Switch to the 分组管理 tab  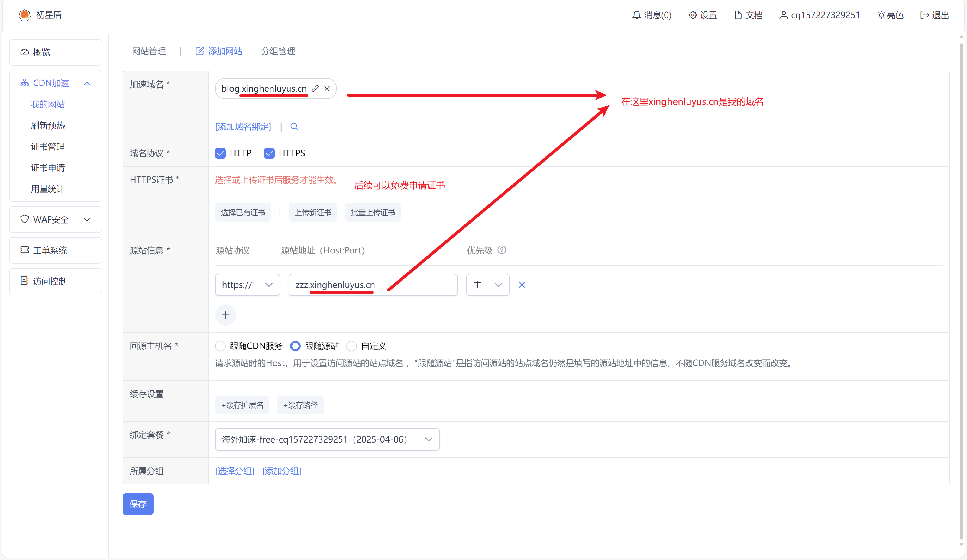click(x=278, y=51)
